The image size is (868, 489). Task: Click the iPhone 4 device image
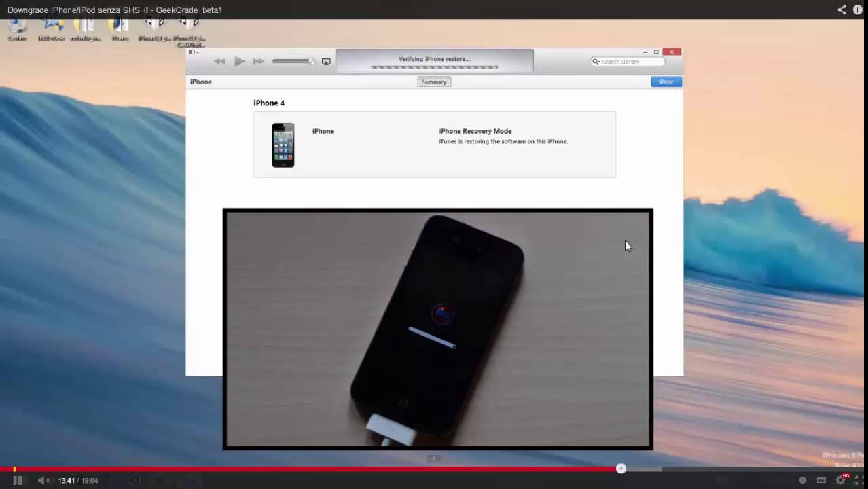point(283,145)
